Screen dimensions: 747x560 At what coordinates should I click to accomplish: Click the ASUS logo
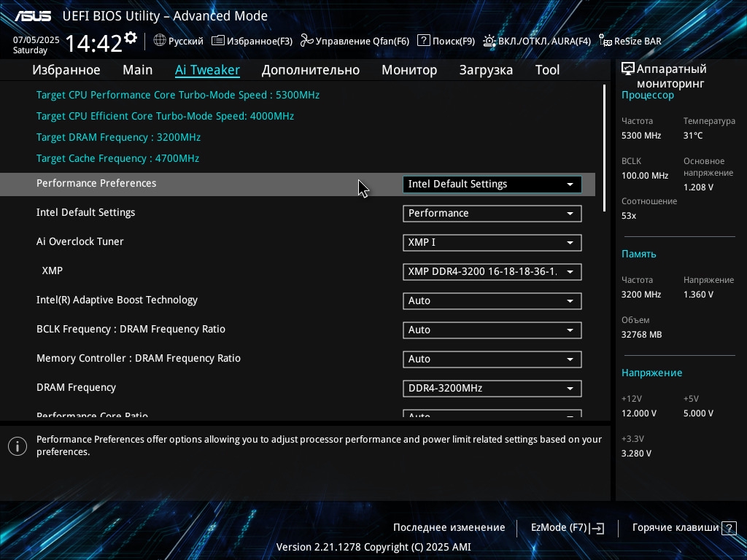click(32, 16)
